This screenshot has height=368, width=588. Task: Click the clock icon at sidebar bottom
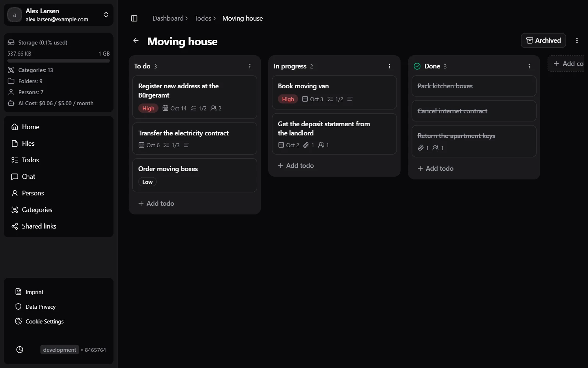[20, 350]
